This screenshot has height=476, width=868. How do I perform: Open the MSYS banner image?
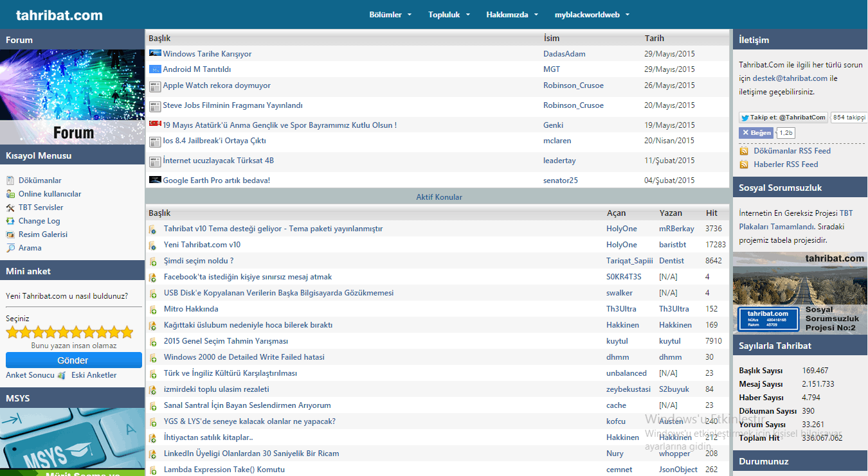(72, 442)
